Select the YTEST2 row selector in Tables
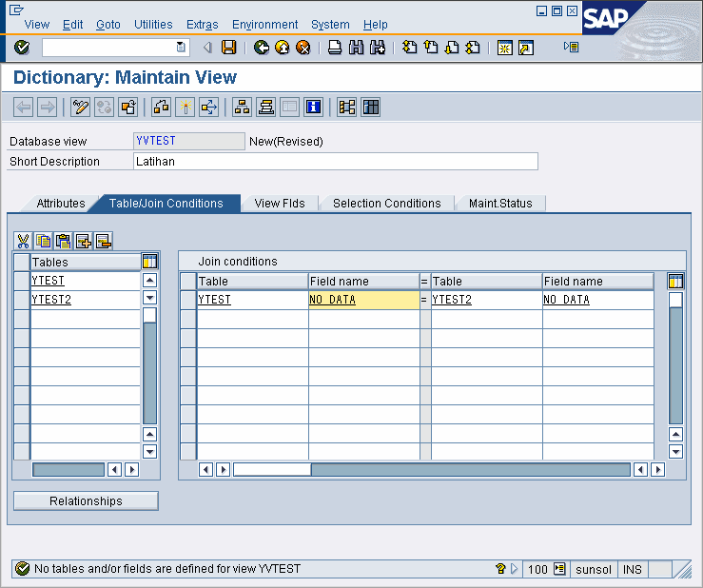This screenshot has width=703, height=588. [22, 299]
